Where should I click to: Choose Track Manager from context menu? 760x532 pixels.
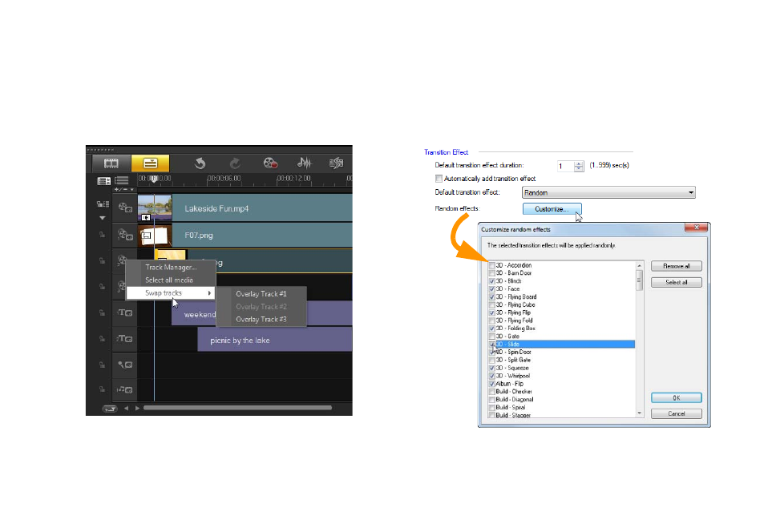(x=171, y=267)
